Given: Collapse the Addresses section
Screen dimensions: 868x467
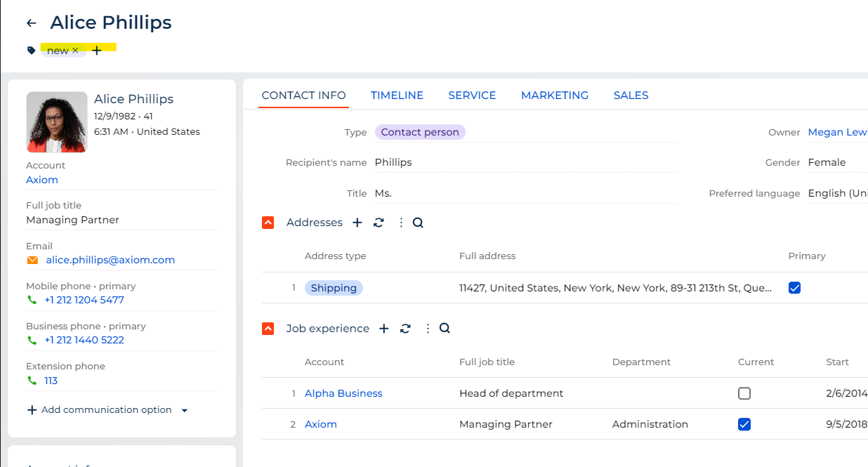Looking at the screenshot, I should (268, 223).
